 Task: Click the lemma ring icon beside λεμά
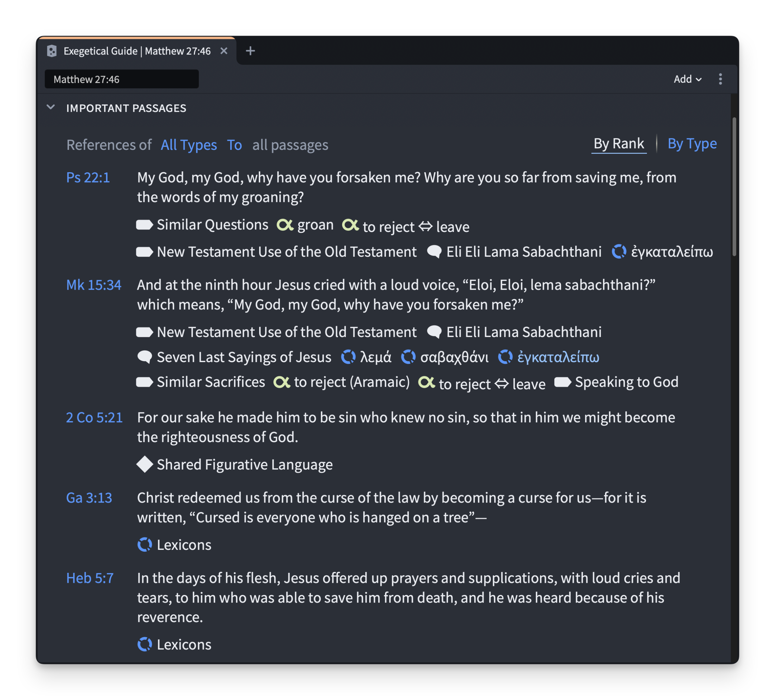tap(348, 357)
